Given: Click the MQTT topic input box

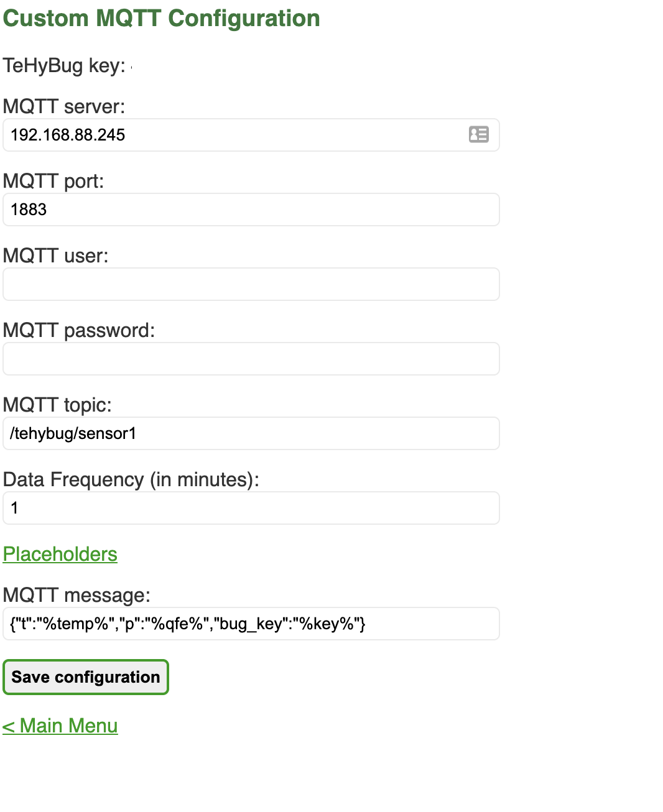Looking at the screenshot, I should [251, 433].
